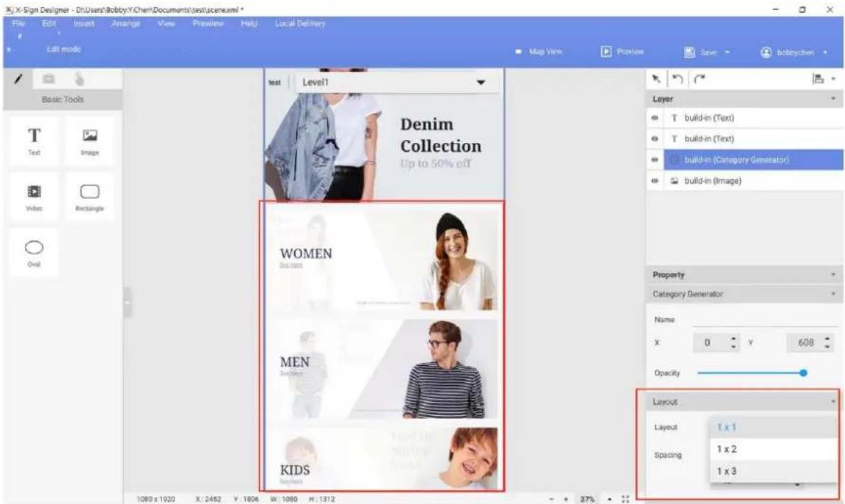Open the Edit menu
Image resolution: width=845 pixels, height=504 pixels.
[49, 23]
